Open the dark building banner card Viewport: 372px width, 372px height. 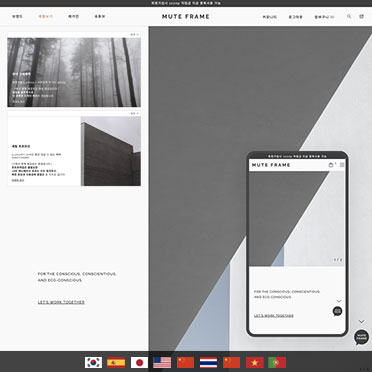[74, 151]
